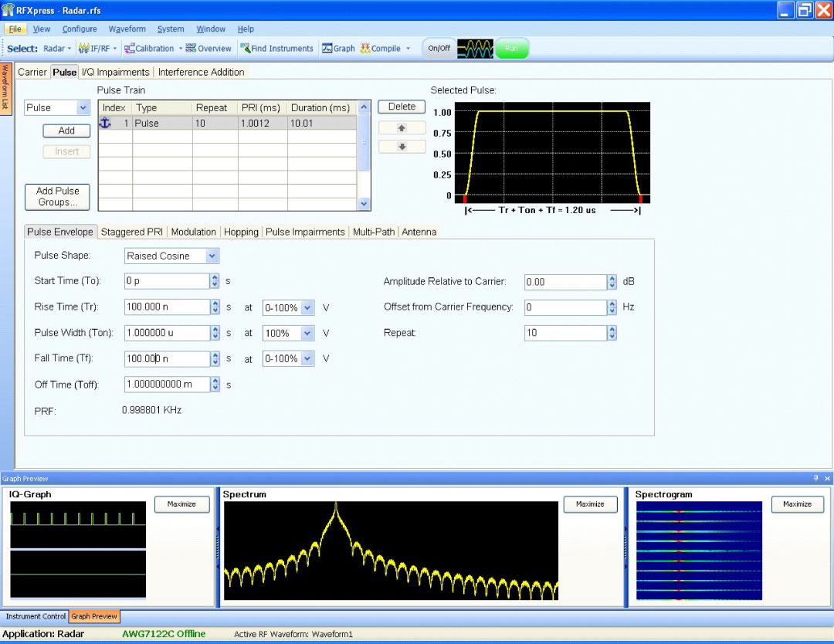This screenshot has width=834, height=644.
Task: Move selected pulse down with arrow button
Action: point(402,147)
